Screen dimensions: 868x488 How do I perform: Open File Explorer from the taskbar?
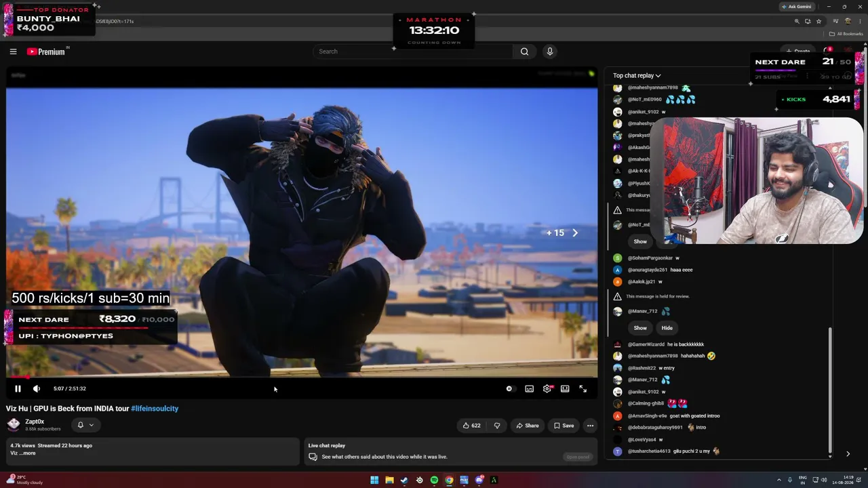click(389, 481)
